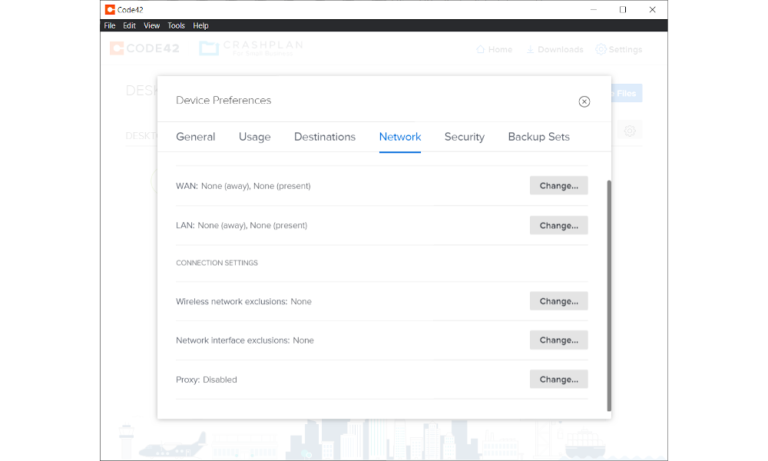
Task: Select the Network tab
Action: click(400, 137)
